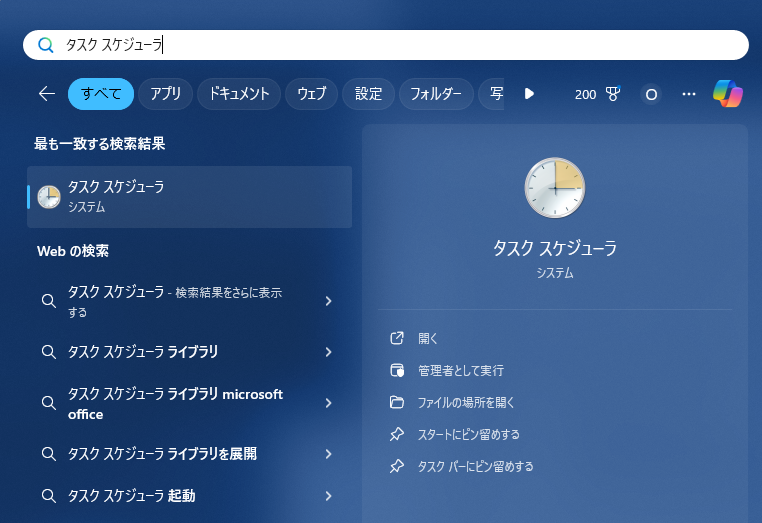Open the account circle O button
The width and height of the screenshot is (762, 523).
(x=651, y=94)
